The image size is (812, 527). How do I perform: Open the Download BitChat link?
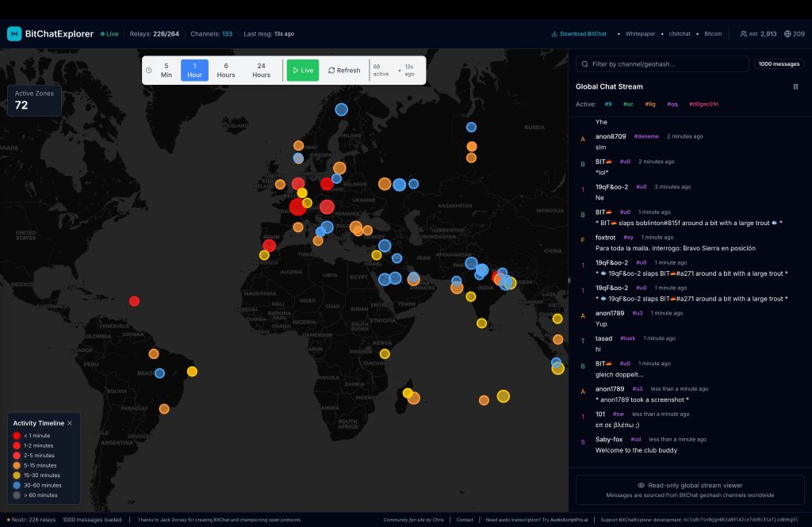579,34
